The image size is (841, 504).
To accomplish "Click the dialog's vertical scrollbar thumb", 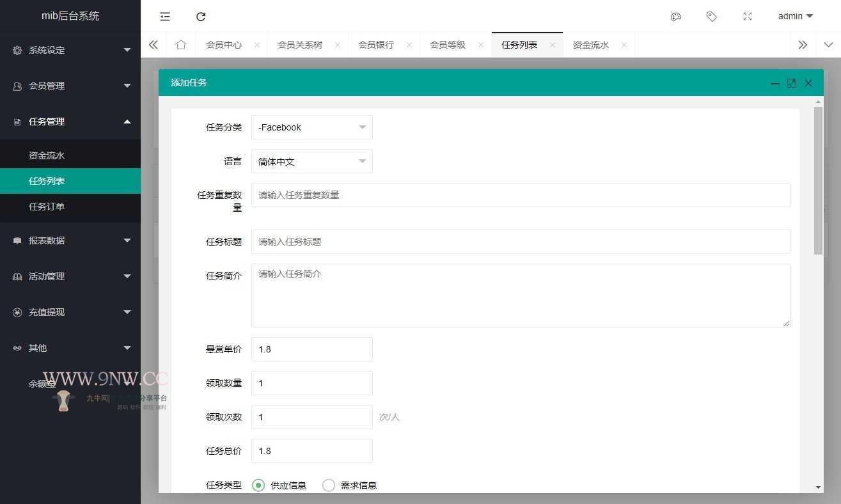I will 818,181.
